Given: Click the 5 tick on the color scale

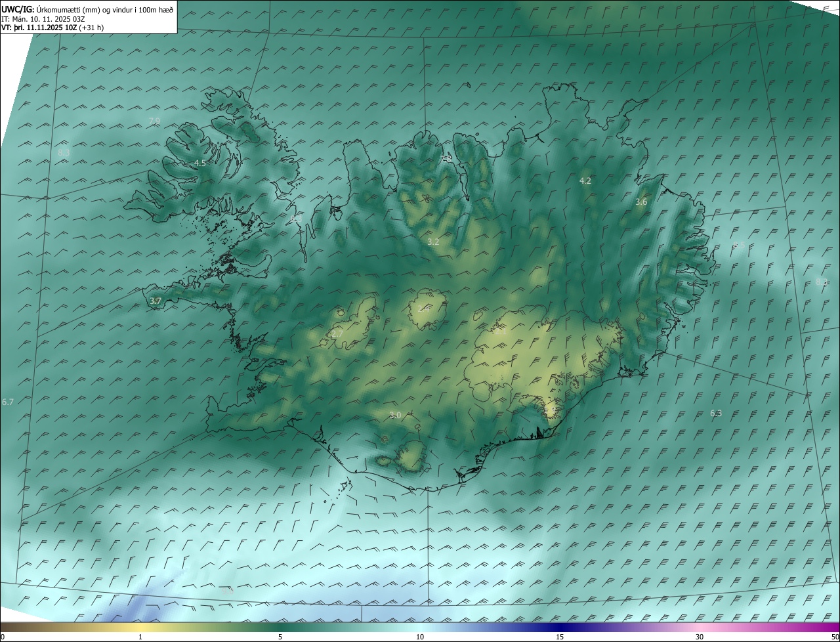Looking at the screenshot, I should (280, 637).
